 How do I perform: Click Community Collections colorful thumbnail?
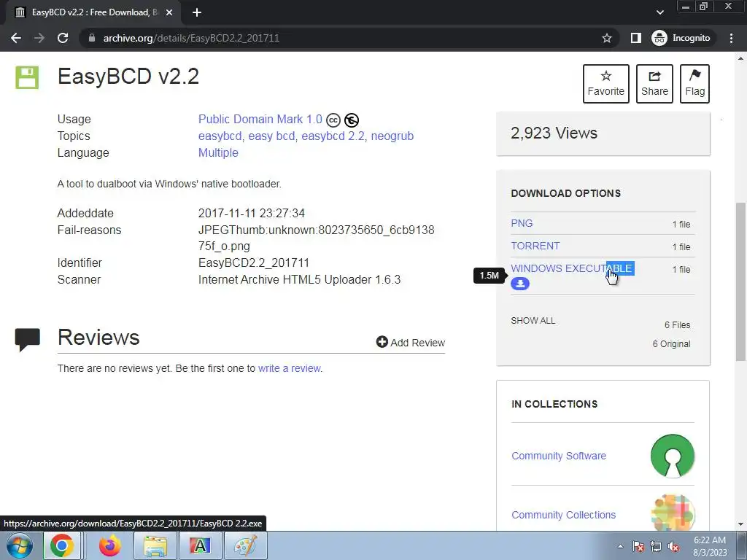672,513
